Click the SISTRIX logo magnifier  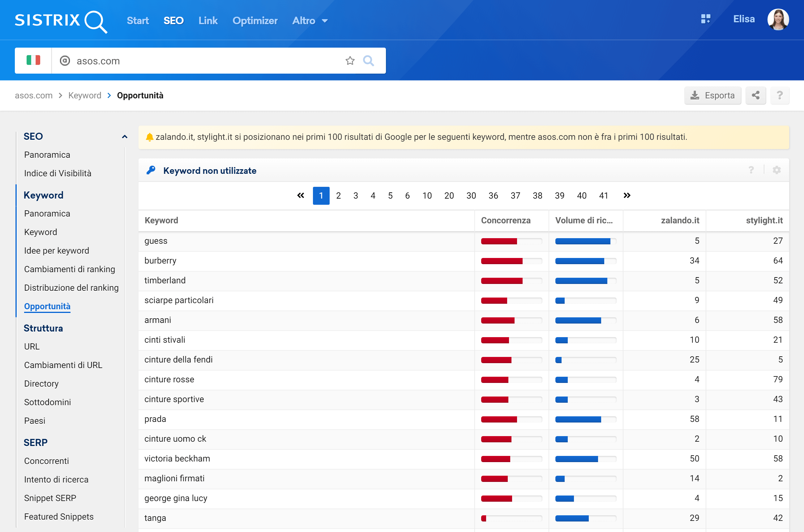tap(95, 21)
